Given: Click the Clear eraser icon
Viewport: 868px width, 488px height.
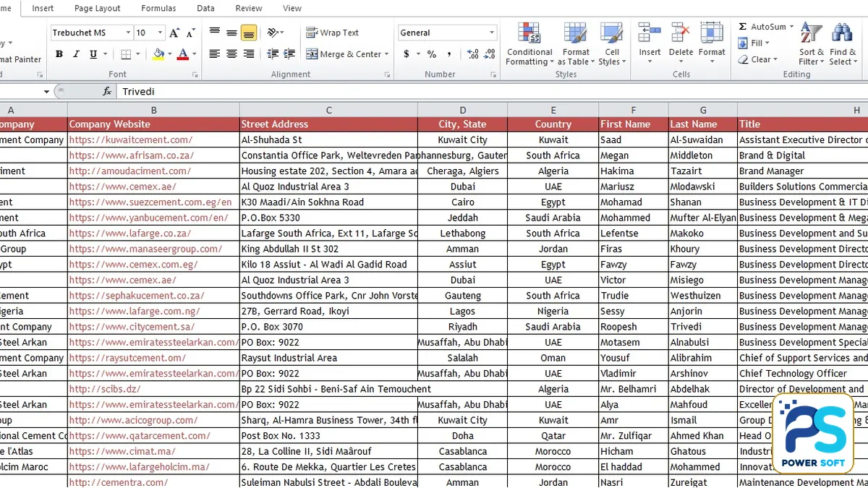Looking at the screenshot, I should pos(744,59).
